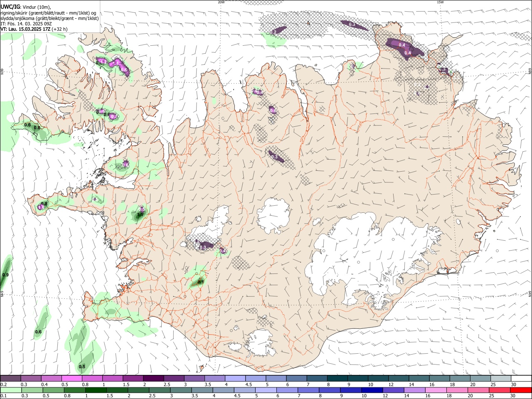Screen dimensions: 532x399
Task: Click the light lavender 4–4.5 snow legend swatch
Action: pos(235,379)
